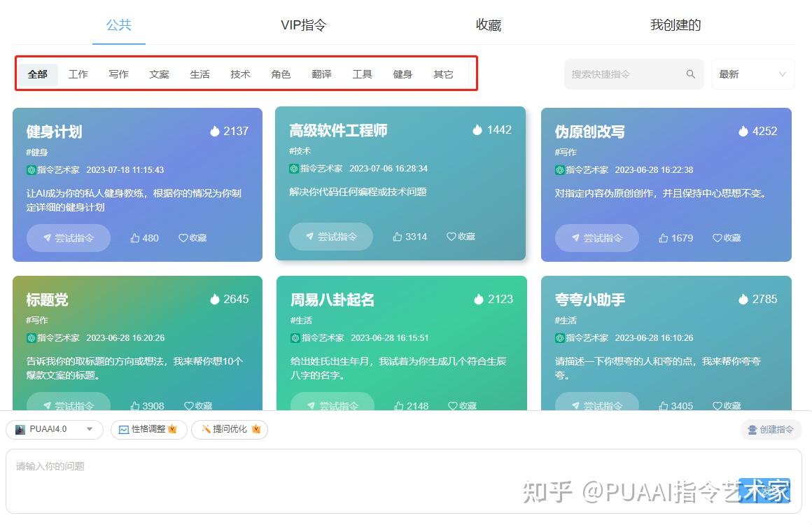Switch to the VIP指令 tab
This screenshot has height=525, width=812.
304,24
